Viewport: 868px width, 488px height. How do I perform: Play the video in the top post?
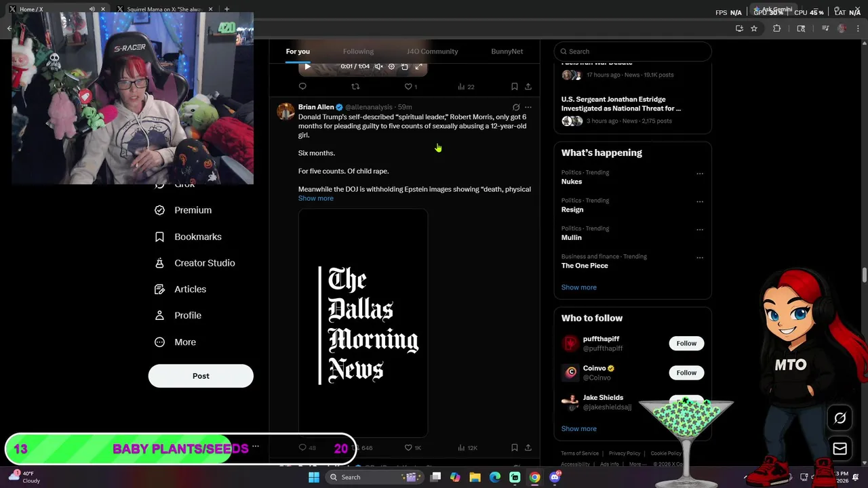pos(307,66)
